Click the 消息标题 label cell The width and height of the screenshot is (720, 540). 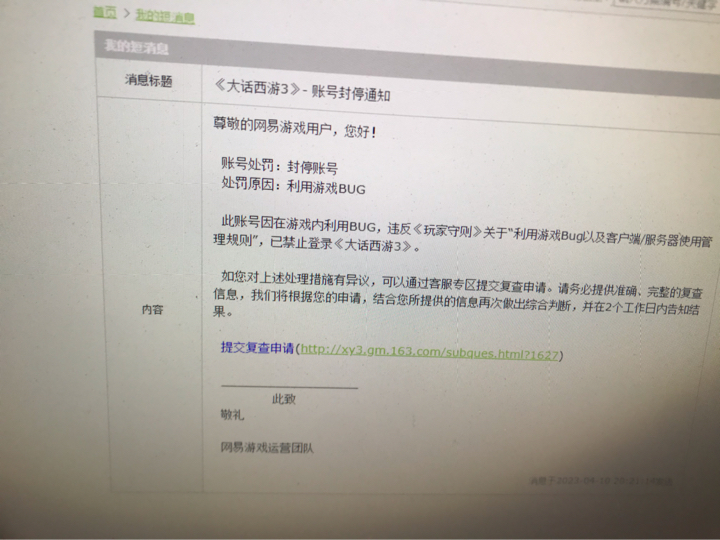tap(149, 81)
